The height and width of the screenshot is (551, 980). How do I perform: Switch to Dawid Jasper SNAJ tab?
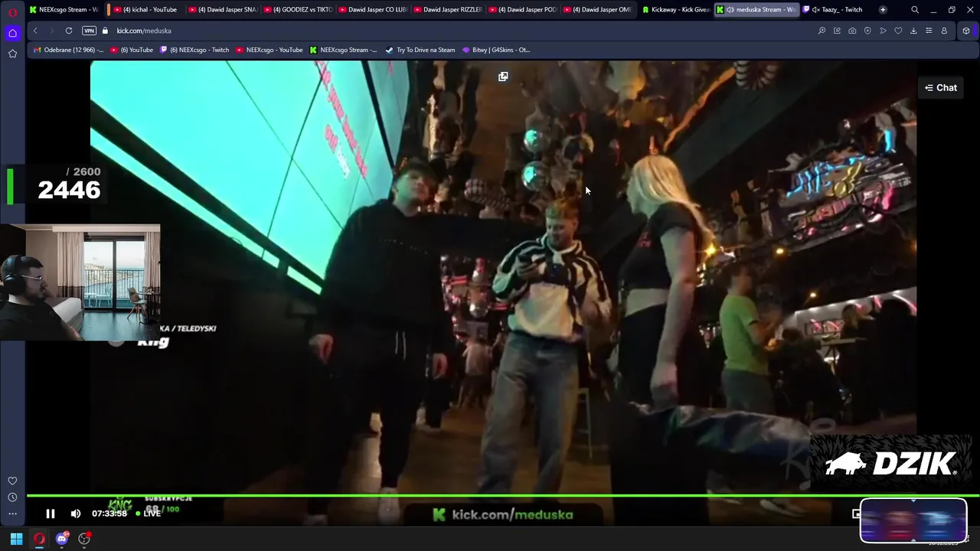click(x=222, y=10)
